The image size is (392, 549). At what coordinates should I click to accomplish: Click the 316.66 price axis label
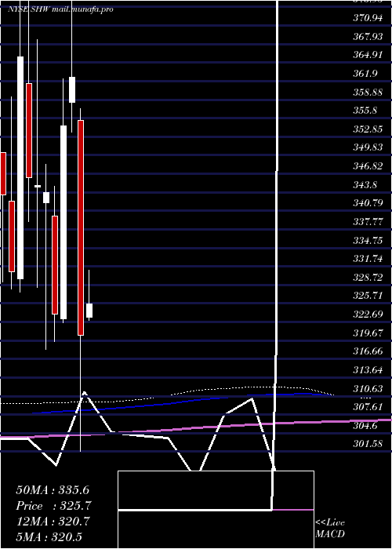(368, 351)
